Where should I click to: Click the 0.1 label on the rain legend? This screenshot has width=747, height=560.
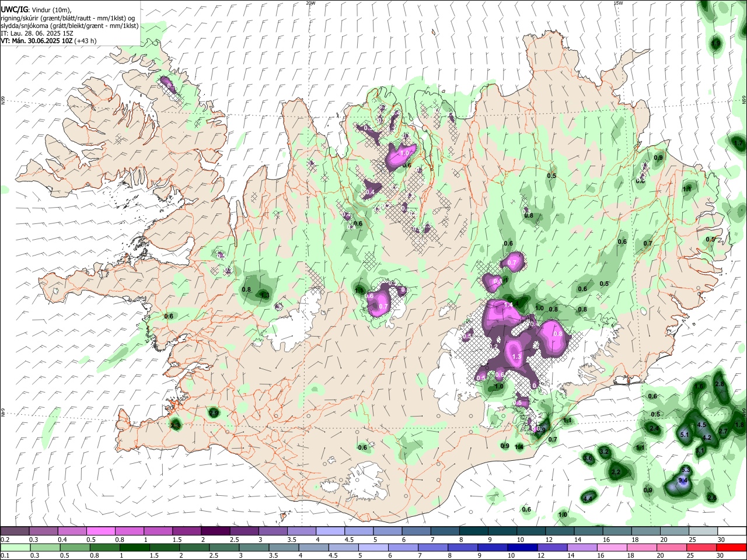coord(4,556)
